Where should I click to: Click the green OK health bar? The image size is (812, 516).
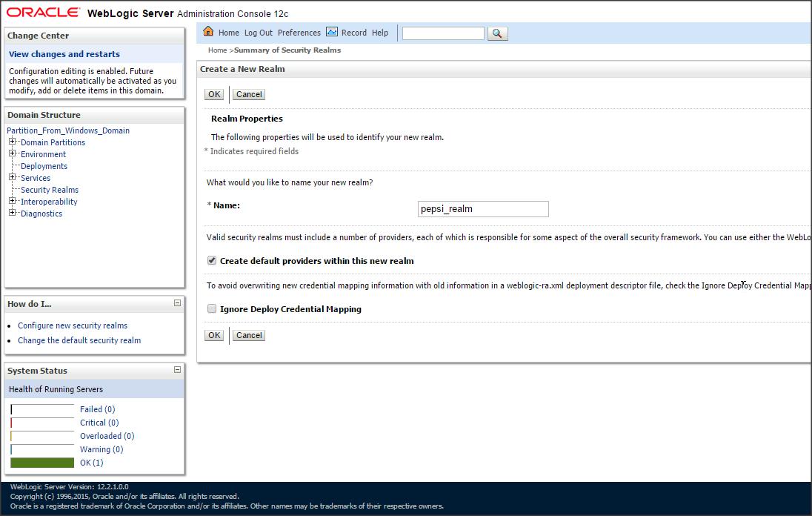tap(42, 463)
